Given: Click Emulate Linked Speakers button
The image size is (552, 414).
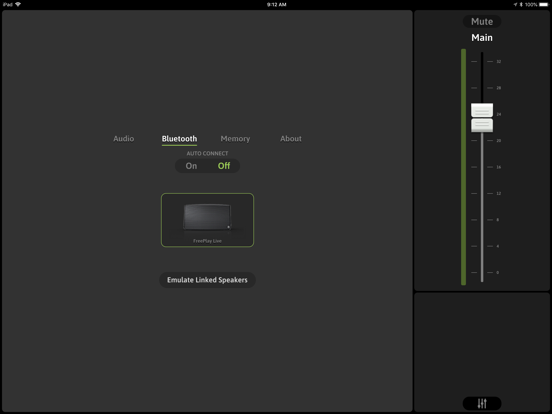Looking at the screenshot, I should [207, 280].
